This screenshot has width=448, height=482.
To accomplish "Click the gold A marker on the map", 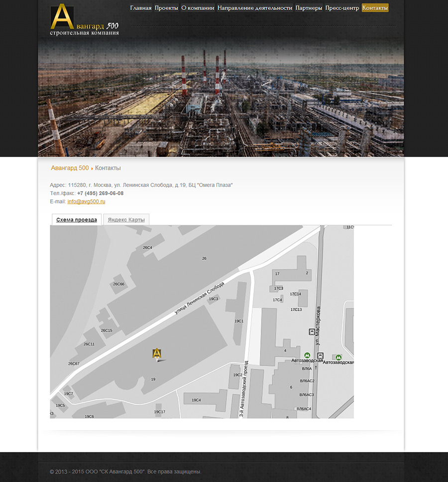I will coord(157,354).
